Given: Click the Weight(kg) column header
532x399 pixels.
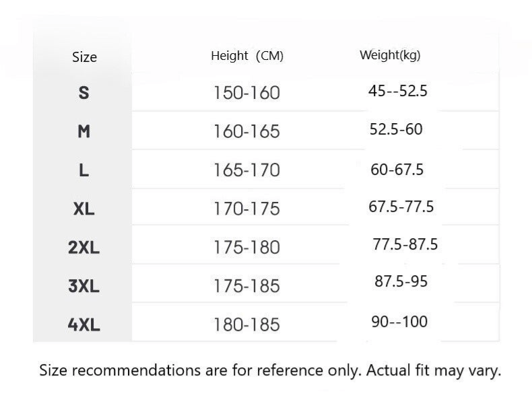Looking at the screenshot, I should (390, 55).
